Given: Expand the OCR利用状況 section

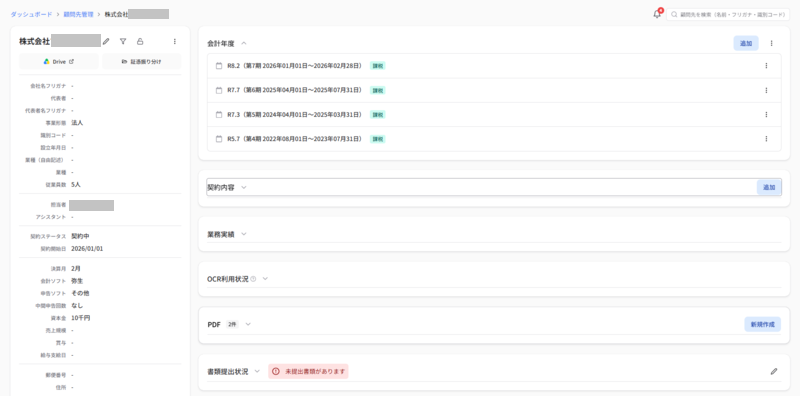Looking at the screenshot, I should [265, 279].
